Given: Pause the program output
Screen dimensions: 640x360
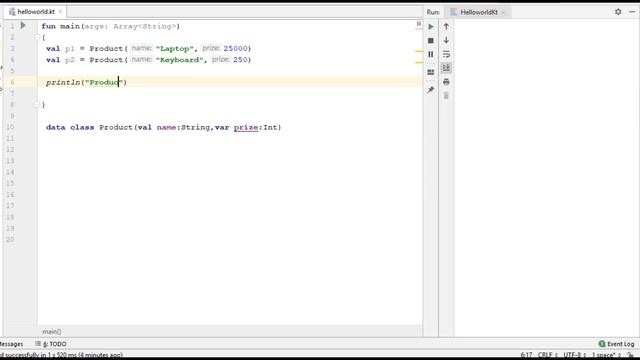Looking at the screenshot, I should tap(431, 54).
